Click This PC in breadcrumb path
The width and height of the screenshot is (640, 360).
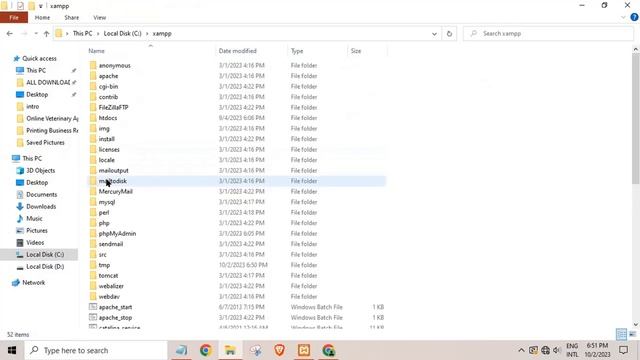point(82,34)
